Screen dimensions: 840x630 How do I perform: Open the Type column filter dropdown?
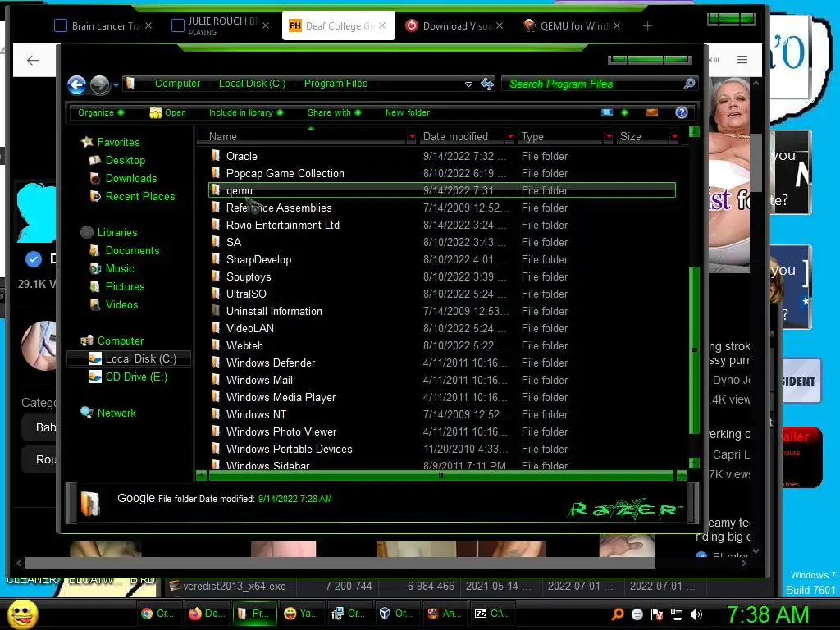click(609, 137)
